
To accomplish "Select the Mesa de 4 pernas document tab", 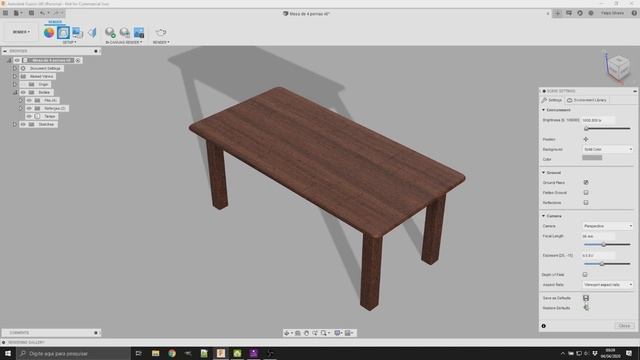I will tap(307, 13).
